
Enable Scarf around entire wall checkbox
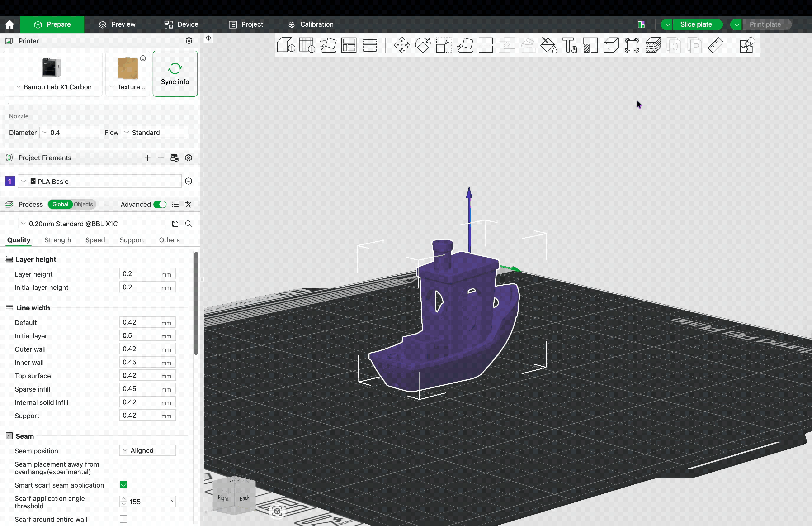[123, 519]
